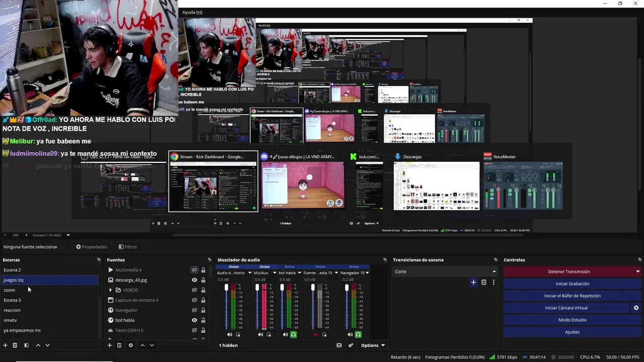This screenshot has width=644, height=362.
Task: Remove source with Fuentes trash icon
Action: click(119, 345)
